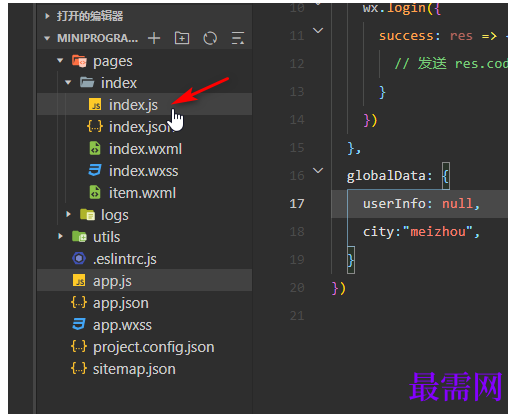Screen dimensions: 521x418
Task: Fold the success callback chevron at line 11
Action: [x=318, y=31]
